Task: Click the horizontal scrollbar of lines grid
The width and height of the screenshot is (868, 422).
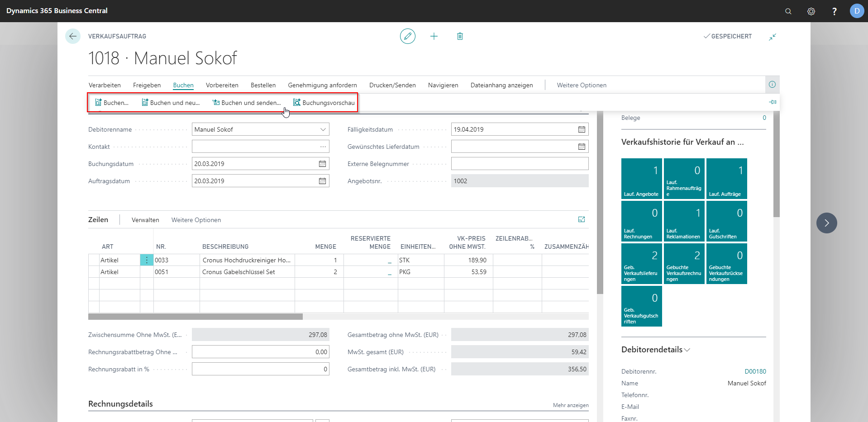Action: (x=196, y=317)
